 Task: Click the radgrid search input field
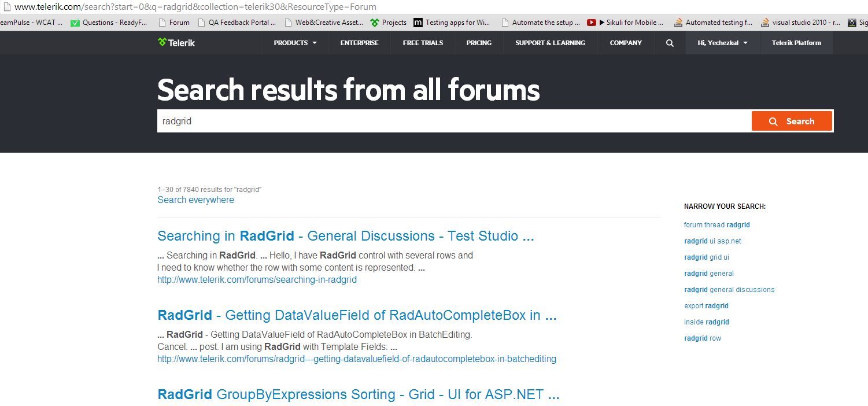(454, 121)
